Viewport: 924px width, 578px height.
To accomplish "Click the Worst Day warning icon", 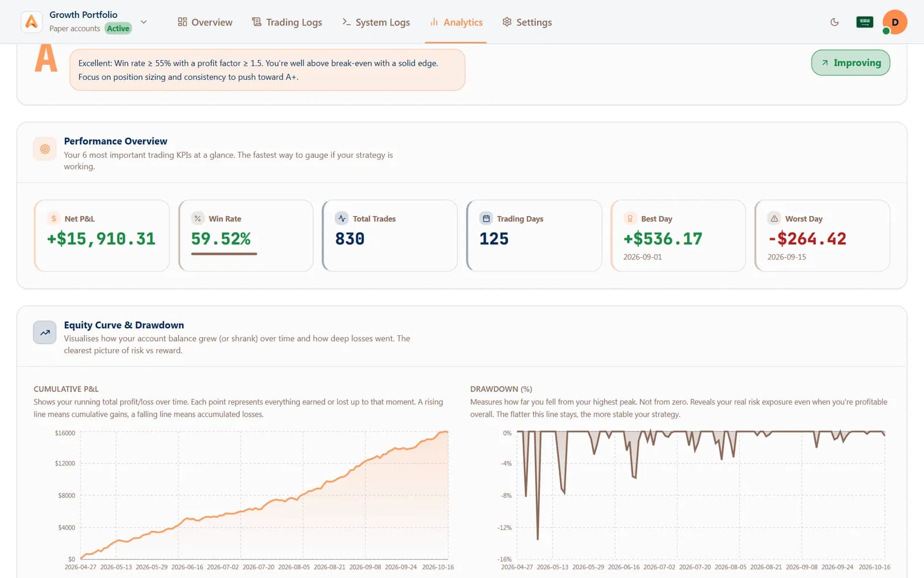I will tap(774, 218).
